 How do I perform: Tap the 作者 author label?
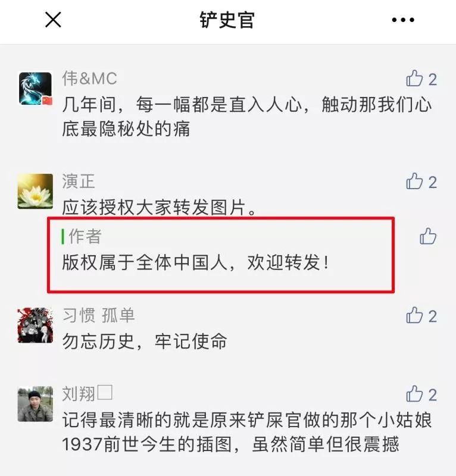tap(85, 236)
